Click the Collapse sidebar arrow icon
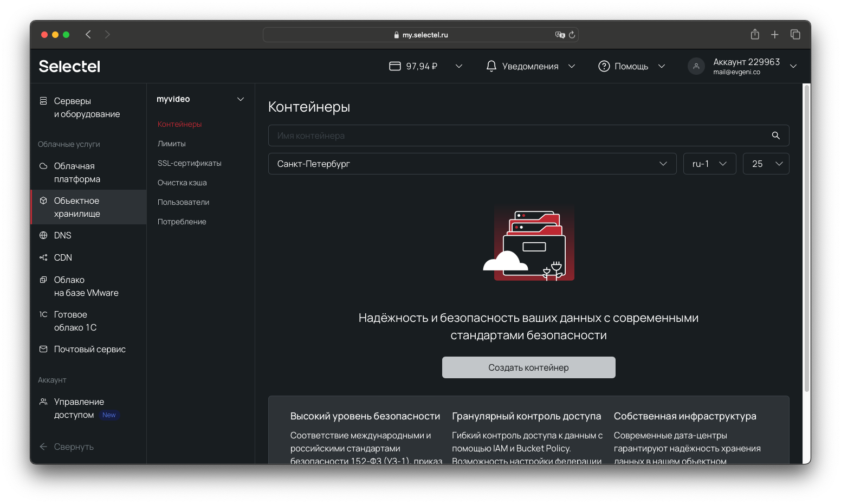The width and height of the screenshot is (841, 504). (x=43, y=447)
